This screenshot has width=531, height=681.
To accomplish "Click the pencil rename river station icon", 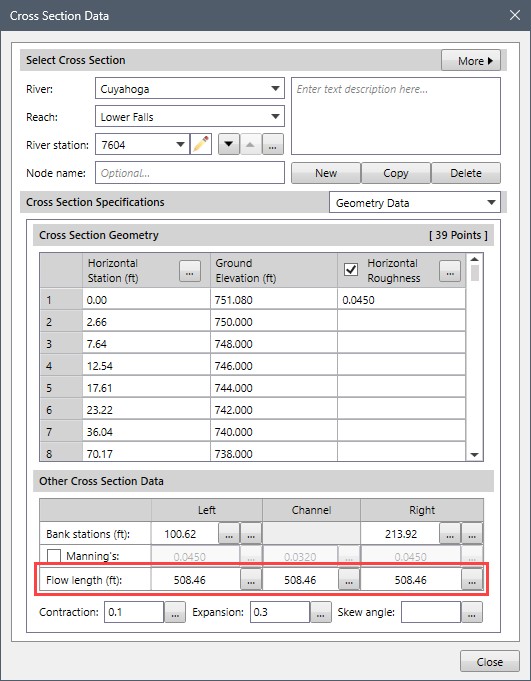I will click(201, 144).
